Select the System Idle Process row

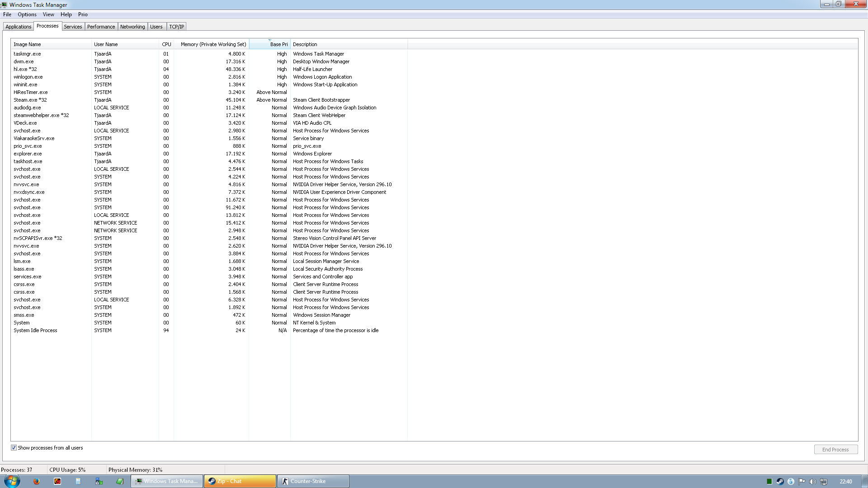(x=209, y=330)
